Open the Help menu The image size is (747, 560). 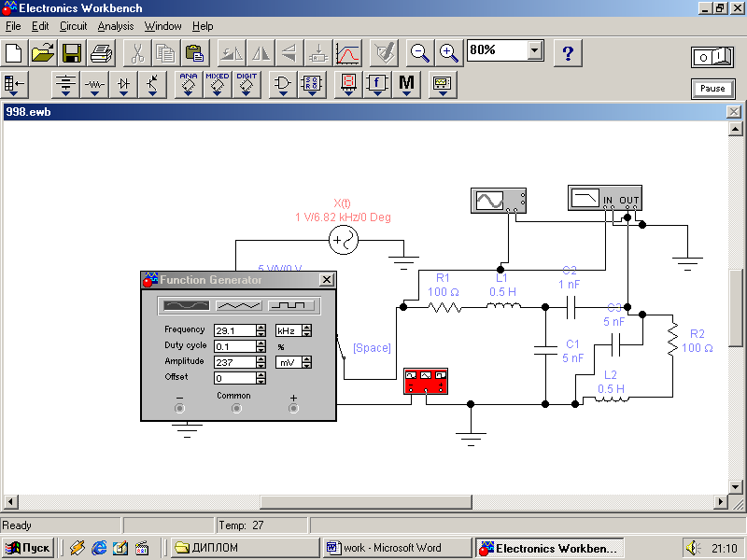coord(203,26)
